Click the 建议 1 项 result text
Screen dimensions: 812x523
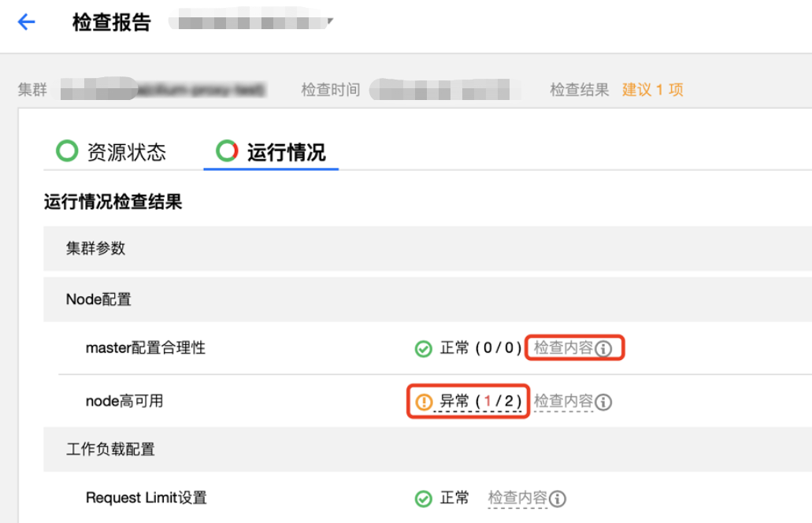(x=652, y=90)
